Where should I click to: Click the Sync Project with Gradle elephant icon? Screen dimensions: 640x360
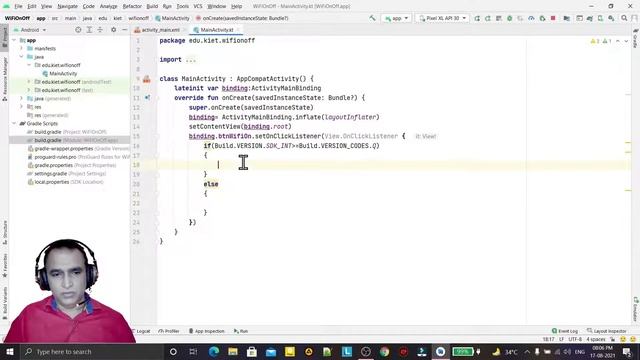589,18
